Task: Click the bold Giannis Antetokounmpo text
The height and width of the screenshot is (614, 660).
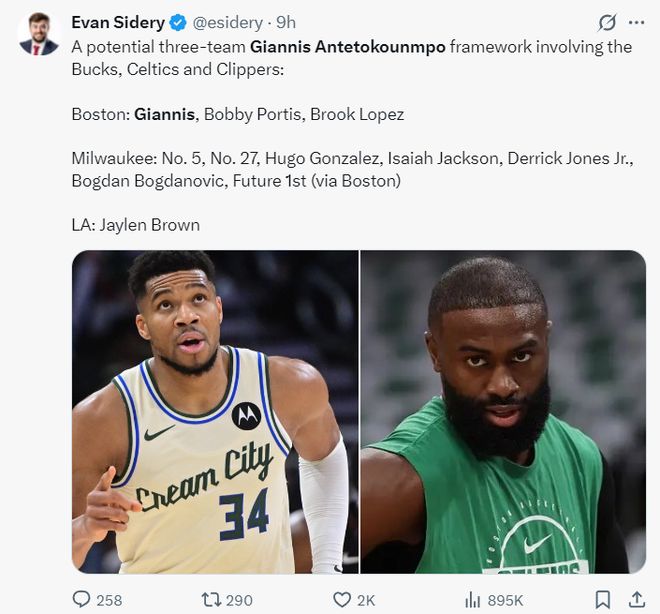Action: coord(348,47)
